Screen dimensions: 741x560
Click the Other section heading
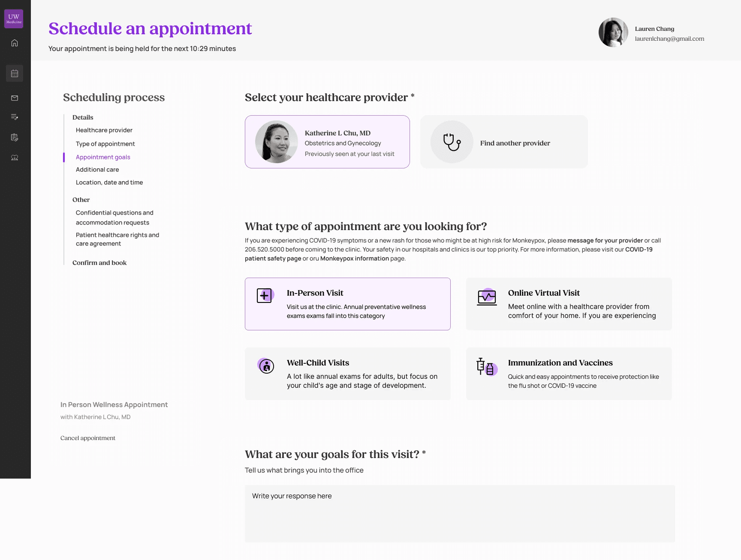(81, 200)
